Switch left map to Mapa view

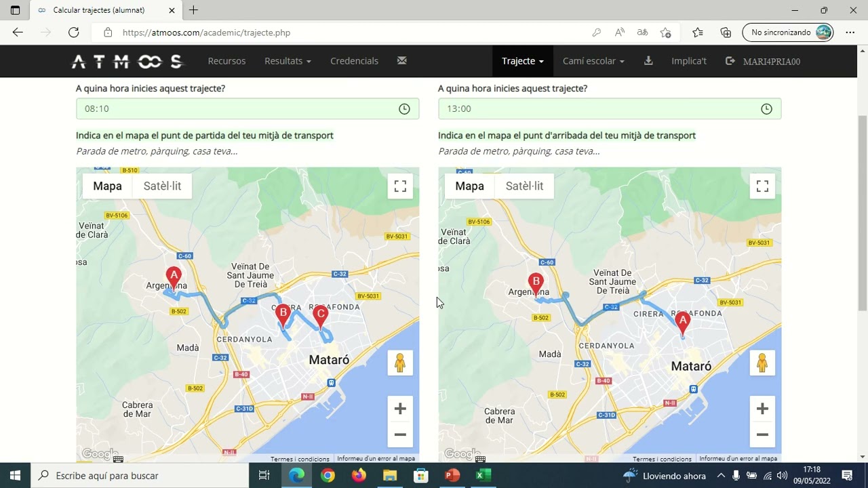click(107, 186)
